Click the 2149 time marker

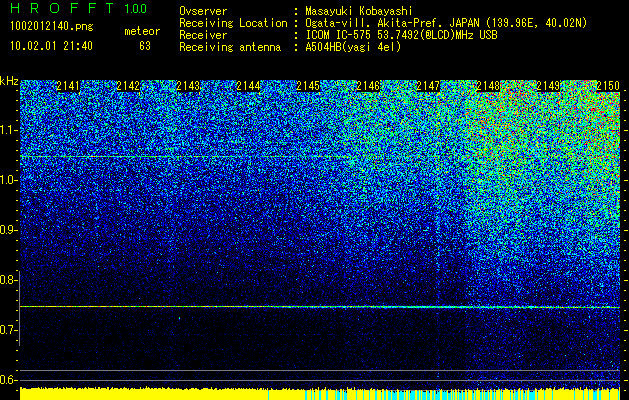548,86
